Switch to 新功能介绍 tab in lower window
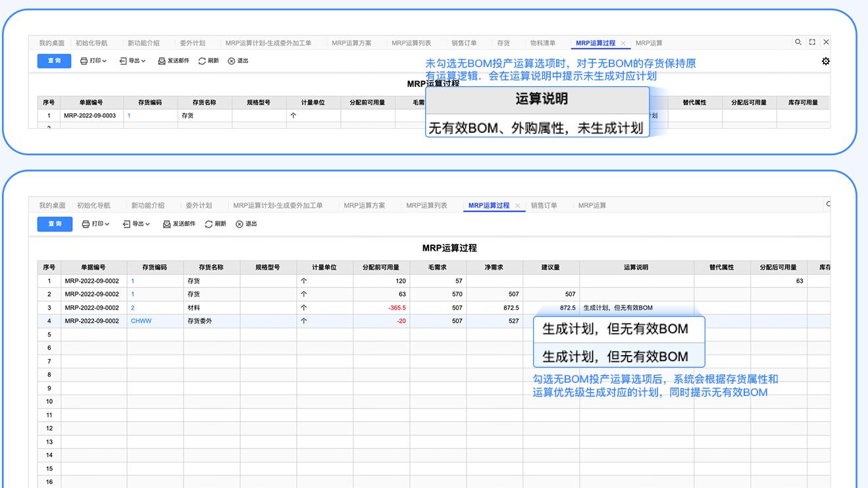Screen dimensions: 868x488 coord(147,205)
